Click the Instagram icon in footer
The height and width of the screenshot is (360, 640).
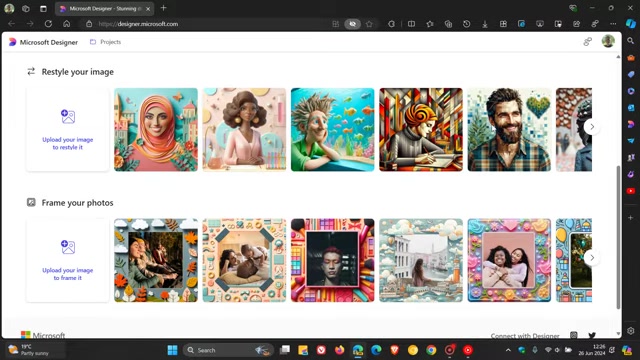point(573,336)
